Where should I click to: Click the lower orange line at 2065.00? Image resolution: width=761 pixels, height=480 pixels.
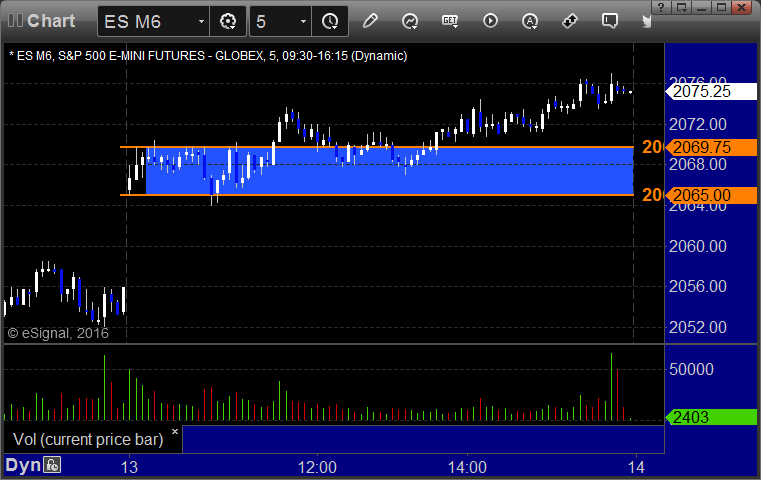point(377,195)
